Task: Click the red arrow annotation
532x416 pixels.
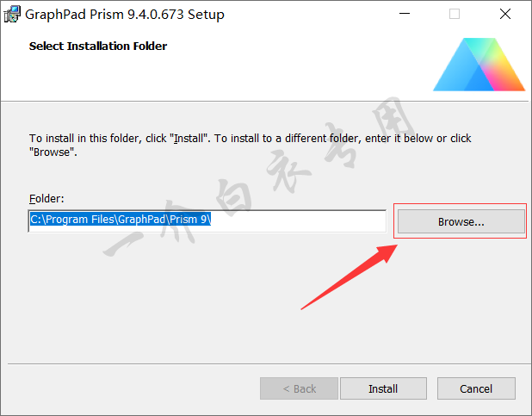Action: tap(344, 276)
